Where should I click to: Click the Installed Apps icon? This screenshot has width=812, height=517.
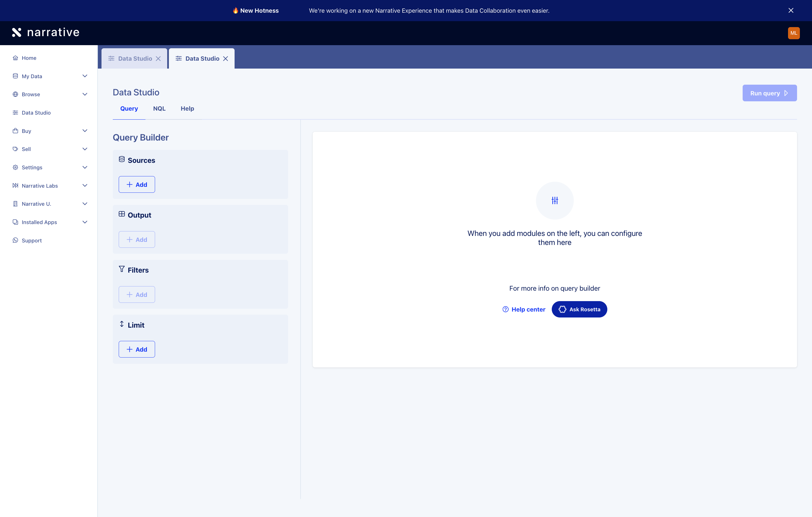pos(15,222)
